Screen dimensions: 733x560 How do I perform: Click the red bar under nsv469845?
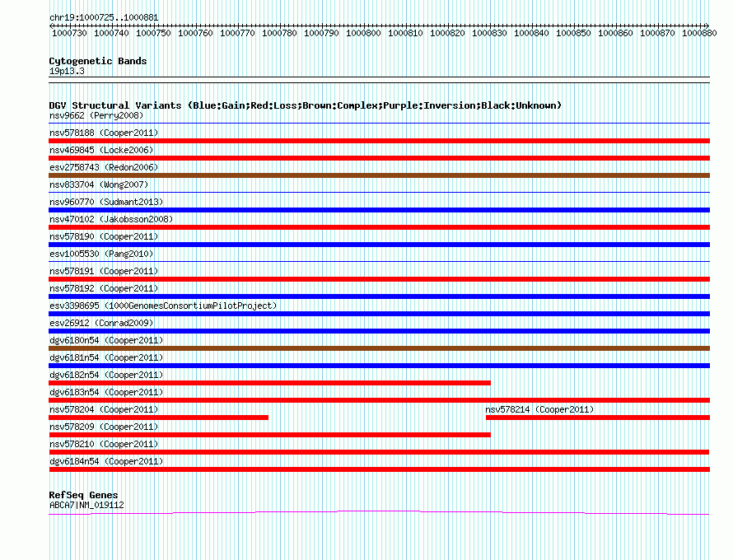click(379, 158)
